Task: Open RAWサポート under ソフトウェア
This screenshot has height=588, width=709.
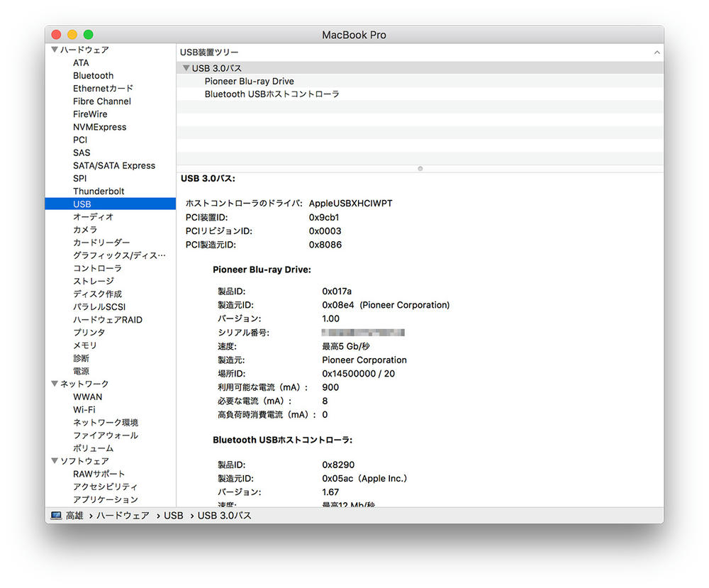Action: tap(99, 474)
